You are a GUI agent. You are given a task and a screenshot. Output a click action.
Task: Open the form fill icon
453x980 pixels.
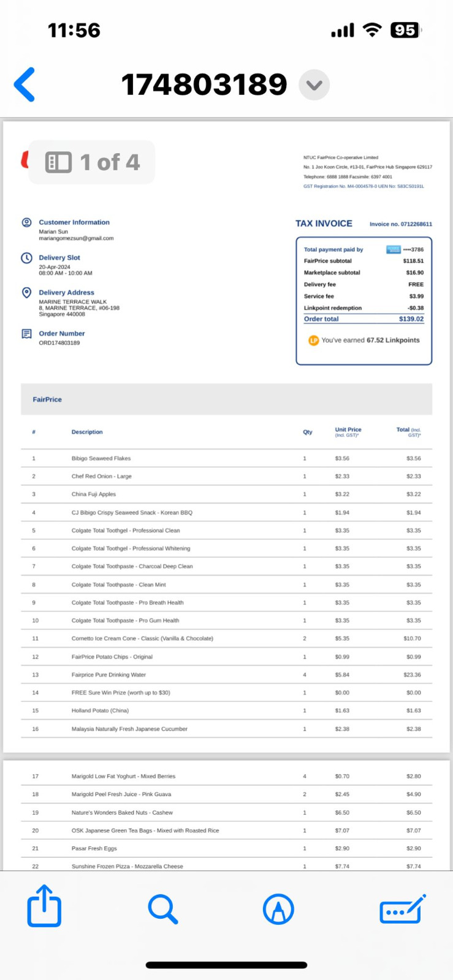click(402, 909)
